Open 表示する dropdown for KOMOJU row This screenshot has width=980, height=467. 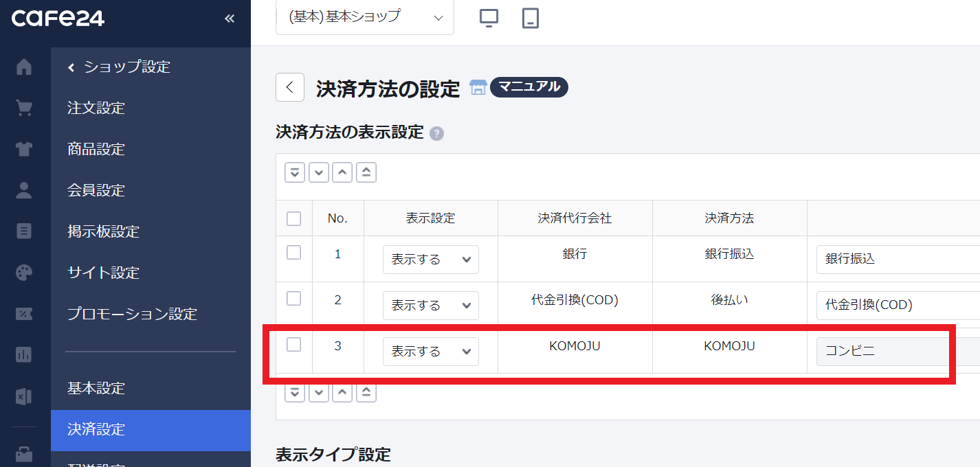point(430,352)
